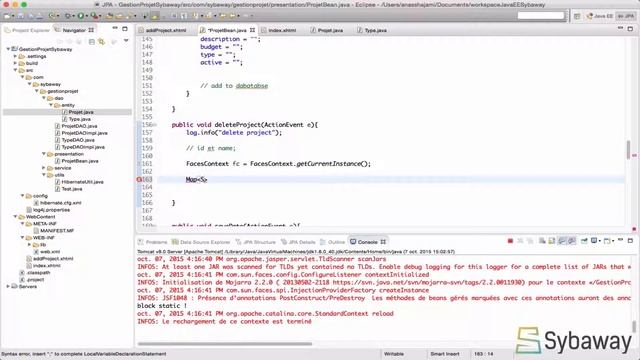640x360 pixels.
Task: Click the red Terminate console button
Action: tap(510, 241)
